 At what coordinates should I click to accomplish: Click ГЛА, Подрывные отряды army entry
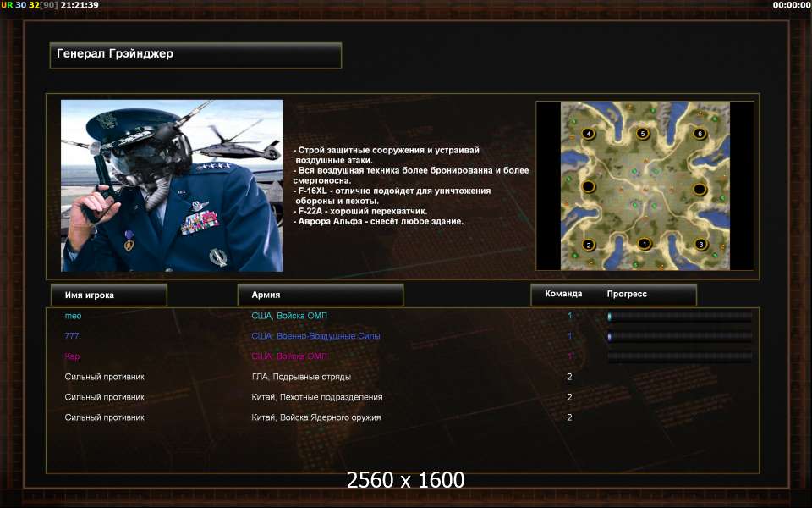click(301, 377)
